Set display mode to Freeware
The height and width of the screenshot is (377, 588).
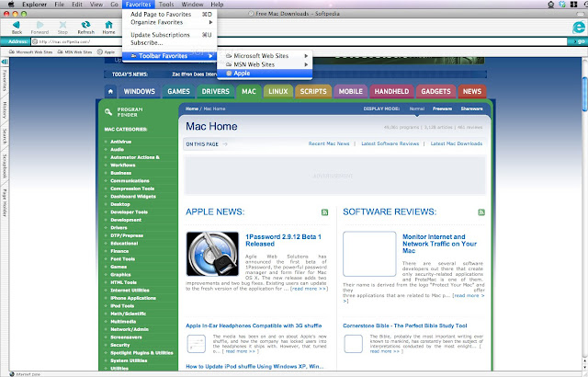[x=442, y=109]
